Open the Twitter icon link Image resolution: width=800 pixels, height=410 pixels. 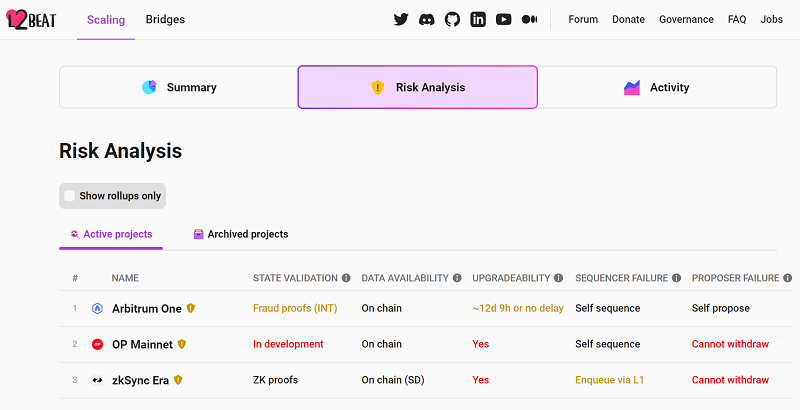click(401, 19)
